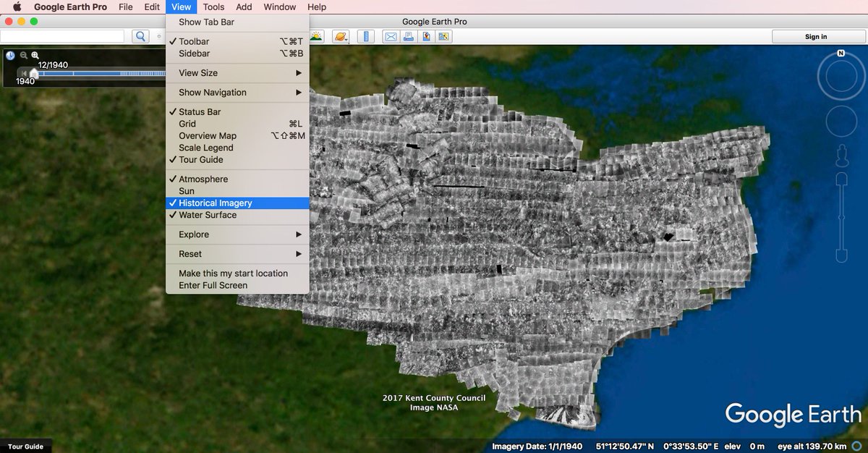Click the 12/1940 date label

pyautogui.click(x=53, y=64)
